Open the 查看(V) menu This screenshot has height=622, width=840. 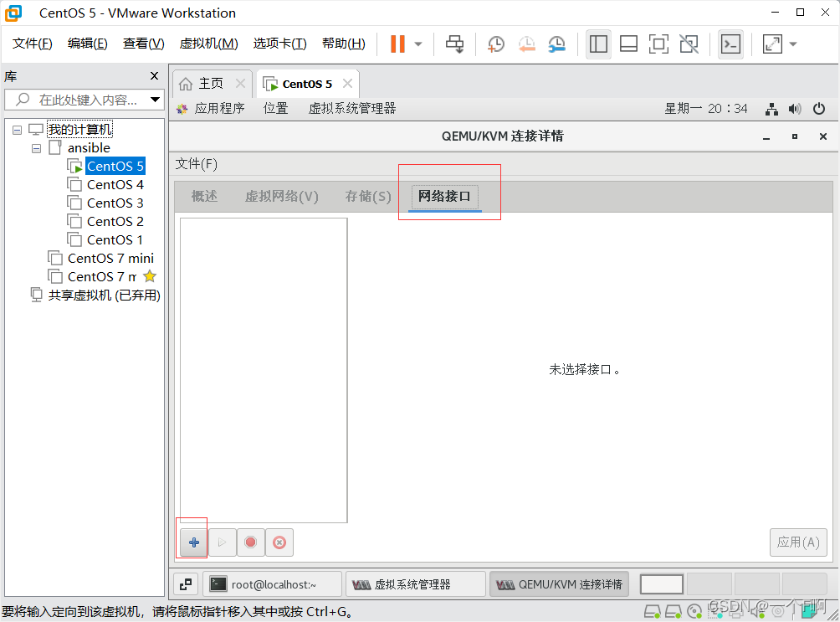click(144, 44)
